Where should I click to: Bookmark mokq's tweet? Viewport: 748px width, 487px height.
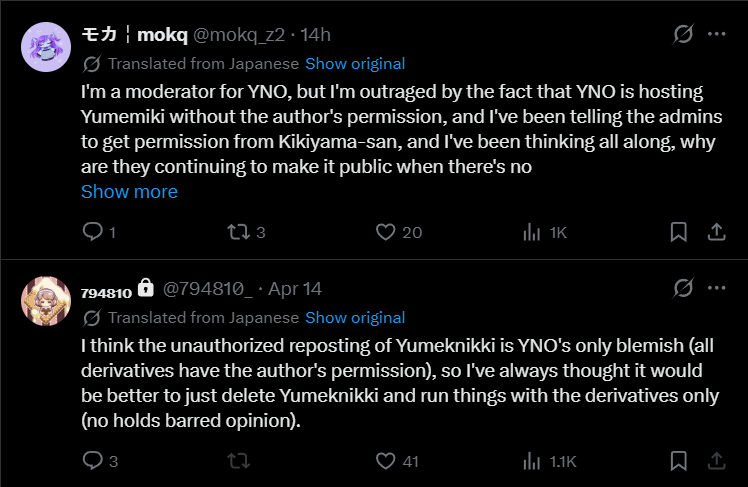tap(679, 232)
